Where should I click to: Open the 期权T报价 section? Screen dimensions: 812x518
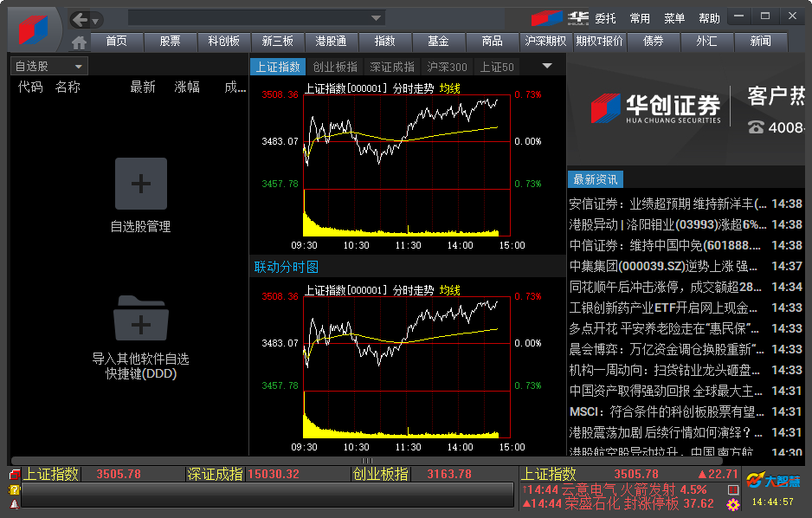599,41
